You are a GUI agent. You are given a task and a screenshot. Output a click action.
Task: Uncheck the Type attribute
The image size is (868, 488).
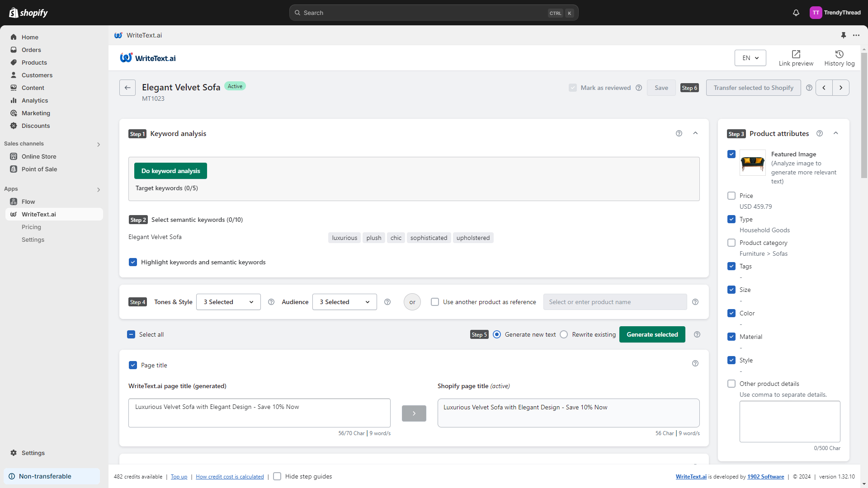click(731, 219)
